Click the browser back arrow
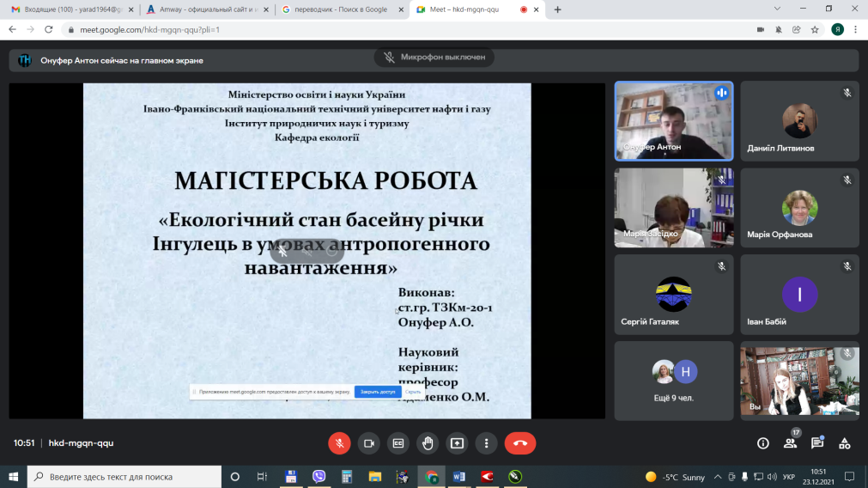 [x=12, y=29]
